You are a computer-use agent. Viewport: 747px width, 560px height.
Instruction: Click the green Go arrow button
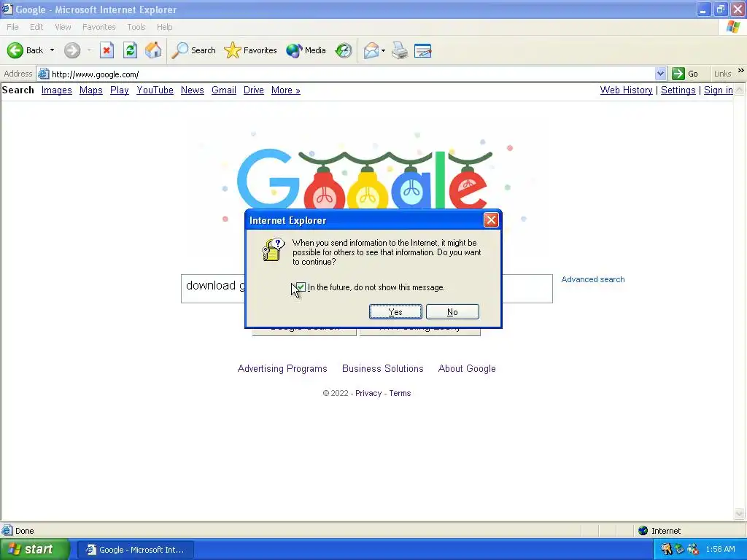point(678,74)
